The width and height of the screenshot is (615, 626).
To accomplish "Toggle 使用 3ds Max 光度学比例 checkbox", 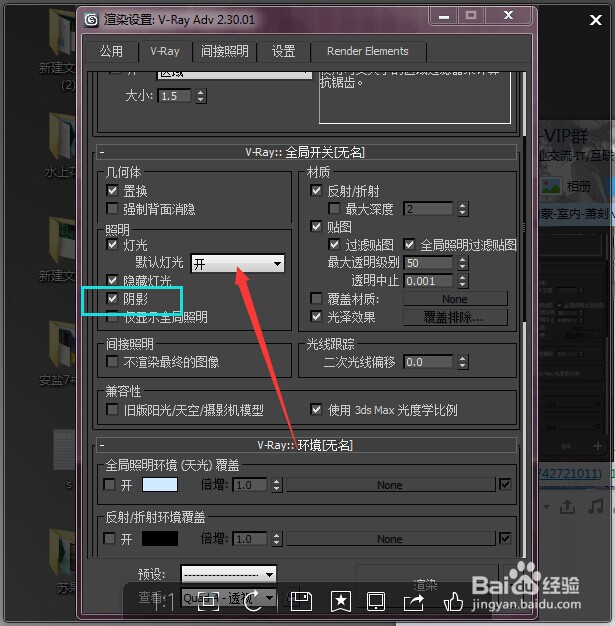I will point(316,410).
